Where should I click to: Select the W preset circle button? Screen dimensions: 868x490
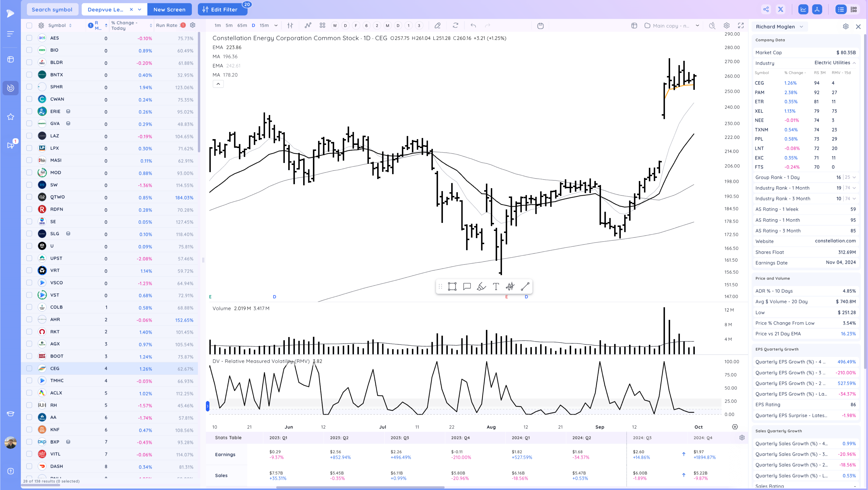pos(335,26)
